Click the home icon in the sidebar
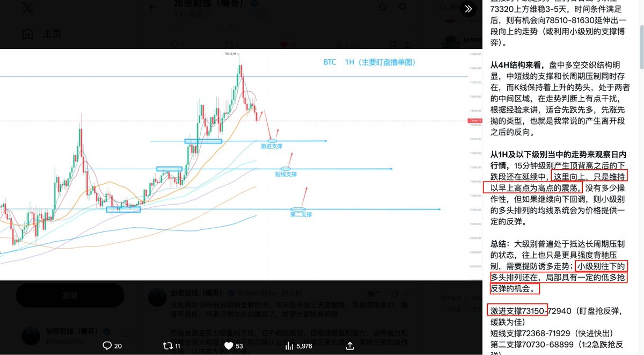This screenshot has width=644, height=355. [27, 33]
